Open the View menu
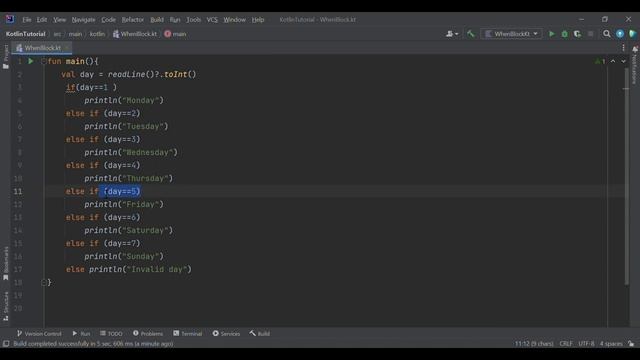Screen dimensions: 640x360 (59, 20)
